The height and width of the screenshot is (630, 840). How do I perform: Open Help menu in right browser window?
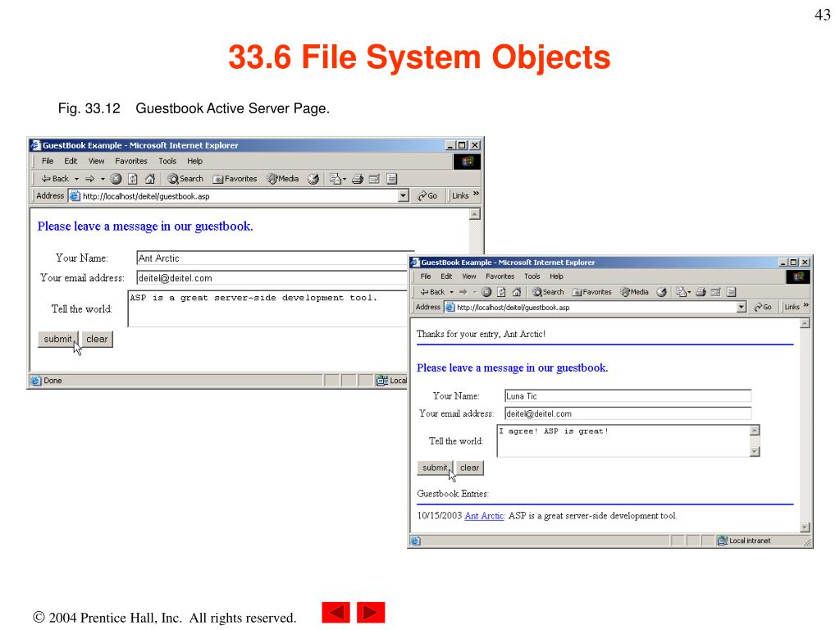tap(557, 276)
